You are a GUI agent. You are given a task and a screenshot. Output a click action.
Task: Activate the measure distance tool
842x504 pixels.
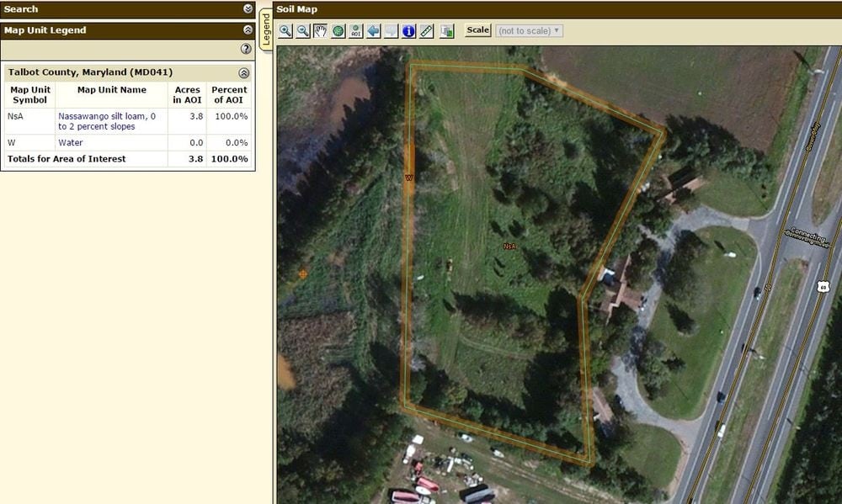[x=425, y=31]
